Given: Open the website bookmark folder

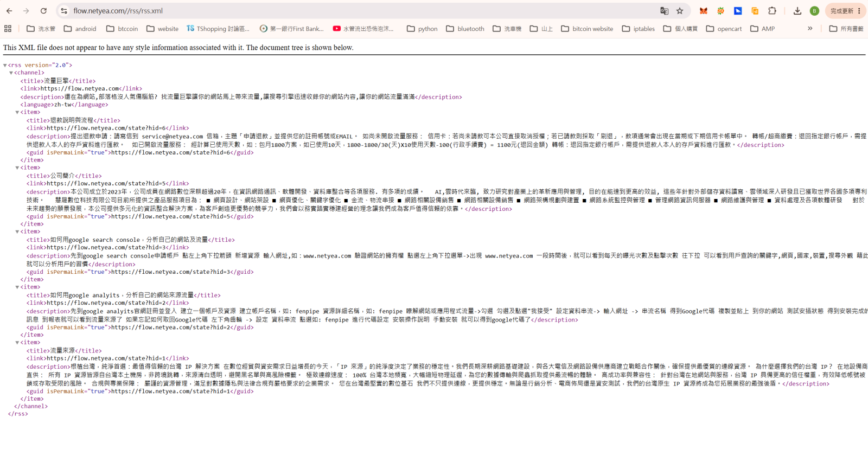Looking at the screenshot, I should click(162, 29).
